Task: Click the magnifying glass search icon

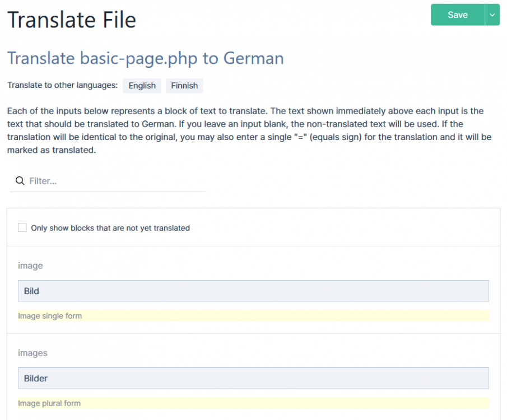Action: (20, 180)
